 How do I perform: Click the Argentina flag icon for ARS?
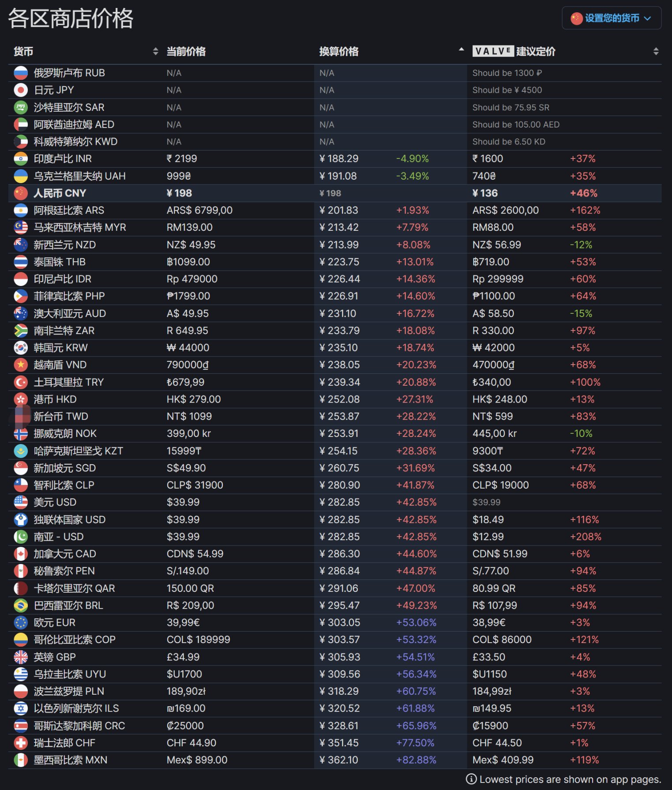click(21, 211)
